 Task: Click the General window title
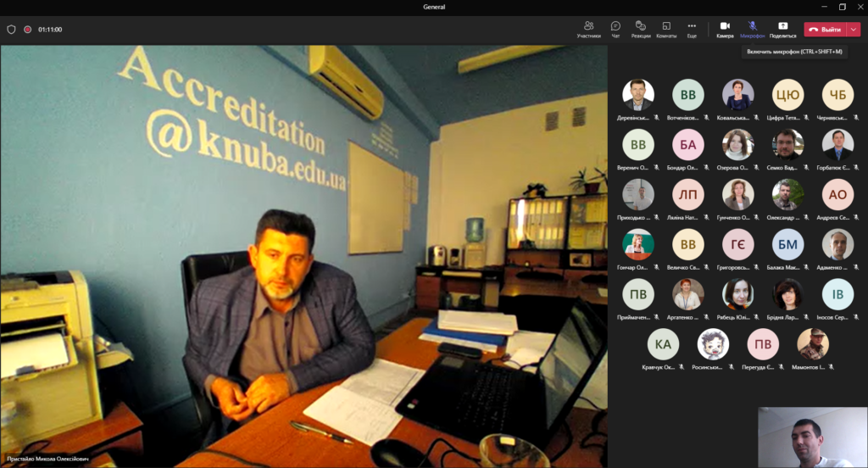434,7
